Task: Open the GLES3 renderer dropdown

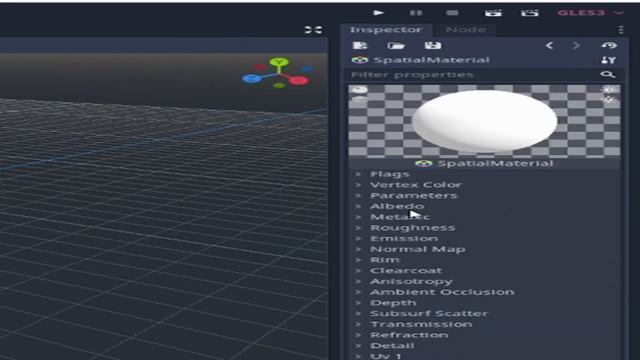Action: [x=590, y=13]
